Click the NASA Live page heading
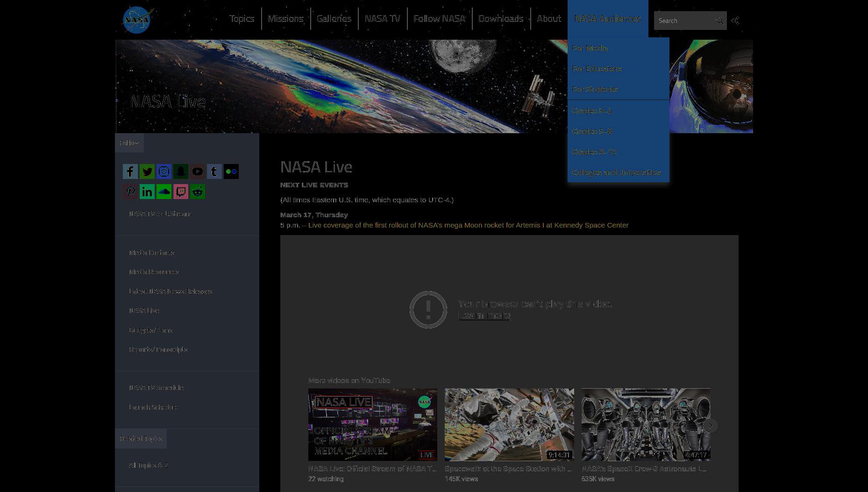The width and height of the screenshot is (868, 492). [x=316, y=167]
